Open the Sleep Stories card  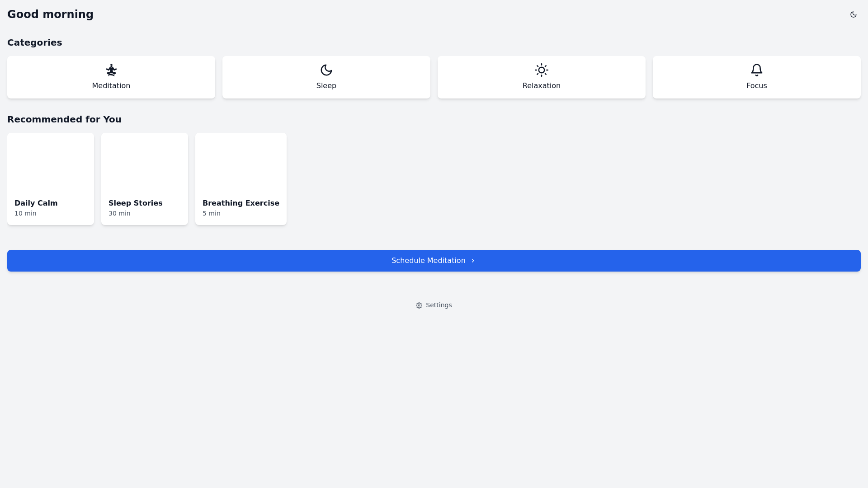click(x=144, y=179)
